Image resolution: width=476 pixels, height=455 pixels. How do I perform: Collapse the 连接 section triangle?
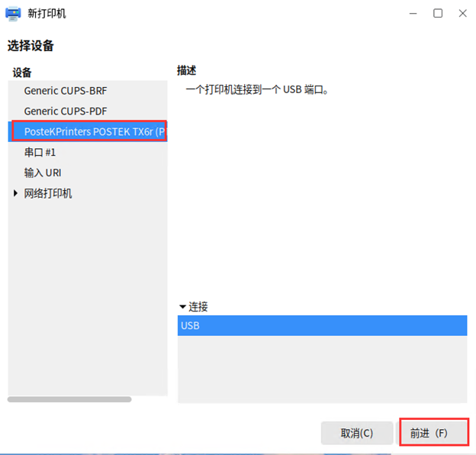pyautogui.click(x=182, y=307)
